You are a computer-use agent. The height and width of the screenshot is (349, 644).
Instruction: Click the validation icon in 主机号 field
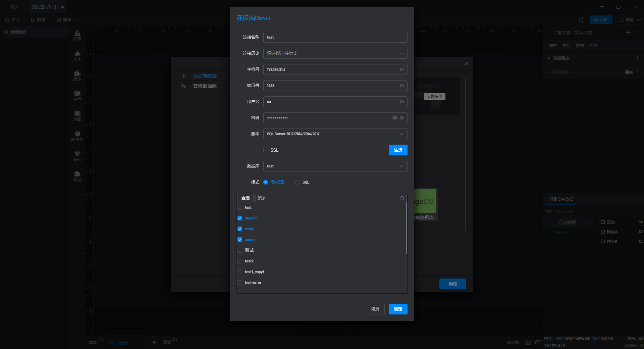[402, 69]
